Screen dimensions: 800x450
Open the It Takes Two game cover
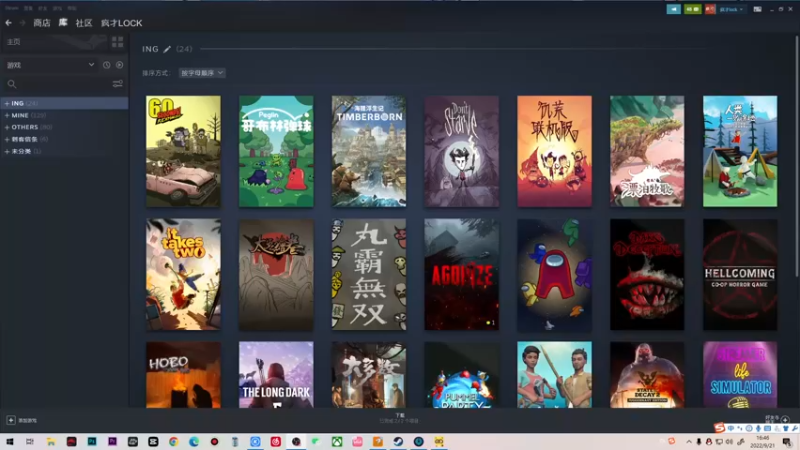click(184, 274)
